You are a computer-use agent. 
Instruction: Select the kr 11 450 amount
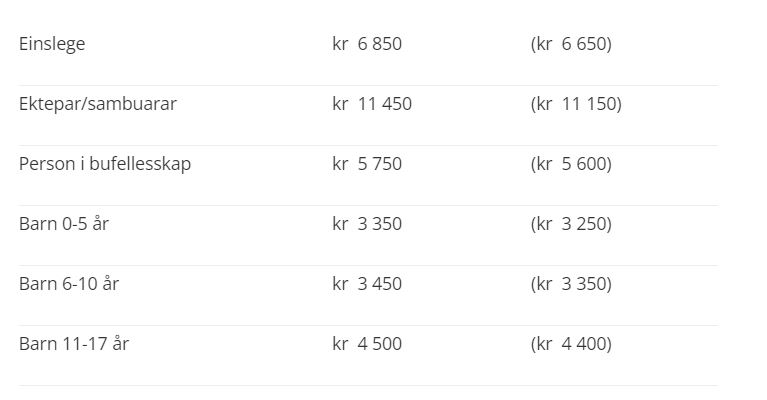coord(372,104)
